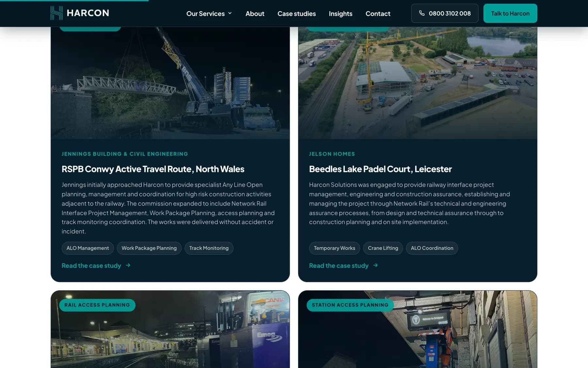Viewport: 588px width, 368px height.
Task: Select the ALO Coordination tag
Action: 432,248
